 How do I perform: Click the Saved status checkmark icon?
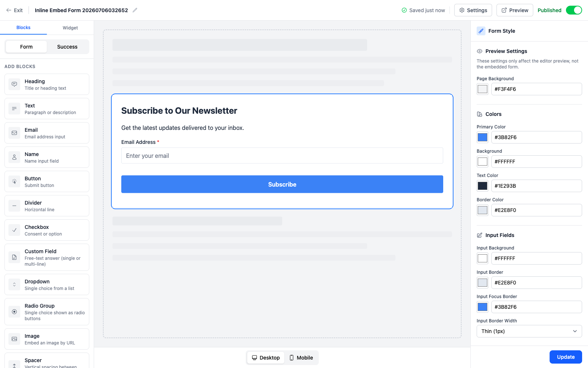[404, 10]
